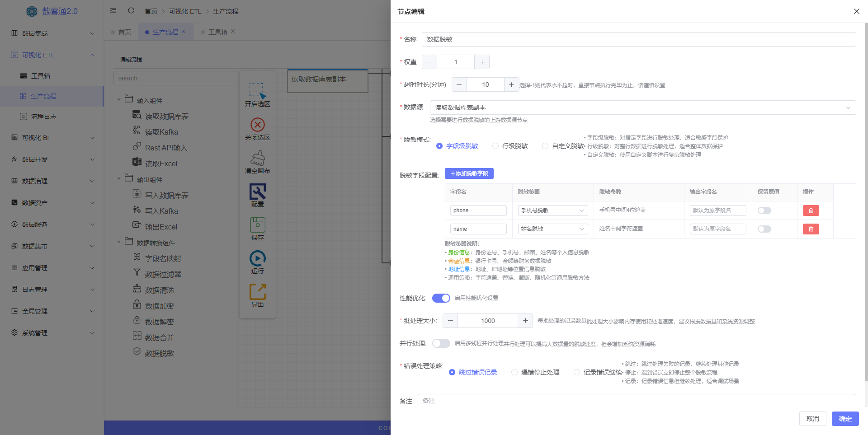Click the 取消 button
The width and height of the screenshot is (868, 435).
tap(812, 419)
